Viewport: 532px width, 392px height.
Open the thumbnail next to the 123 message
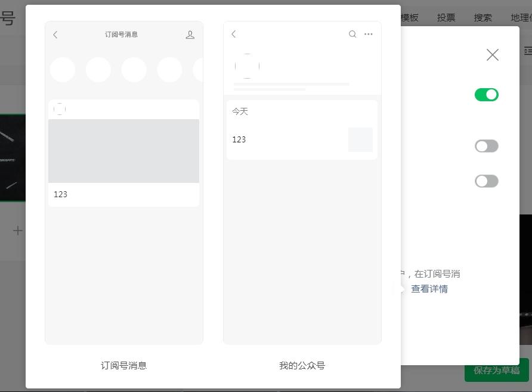(x=360, y=139)
